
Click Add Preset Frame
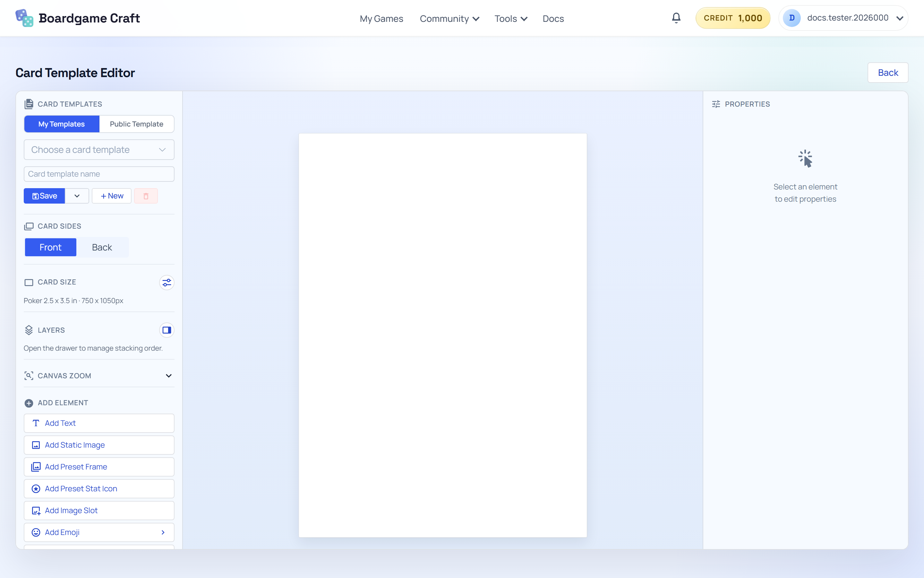pos(99,467)
